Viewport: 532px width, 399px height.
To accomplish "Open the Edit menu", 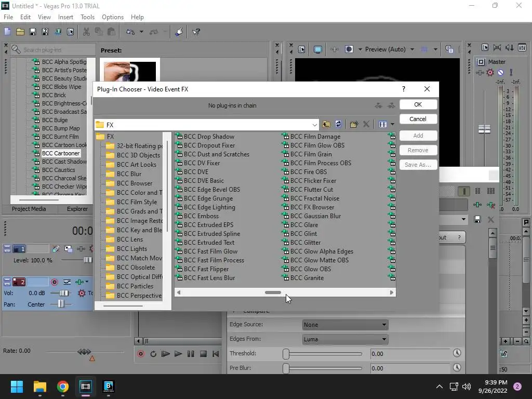I will [25, 17].
